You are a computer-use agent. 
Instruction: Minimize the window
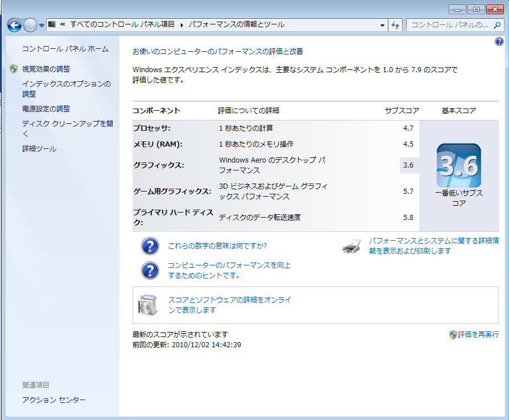457,10
